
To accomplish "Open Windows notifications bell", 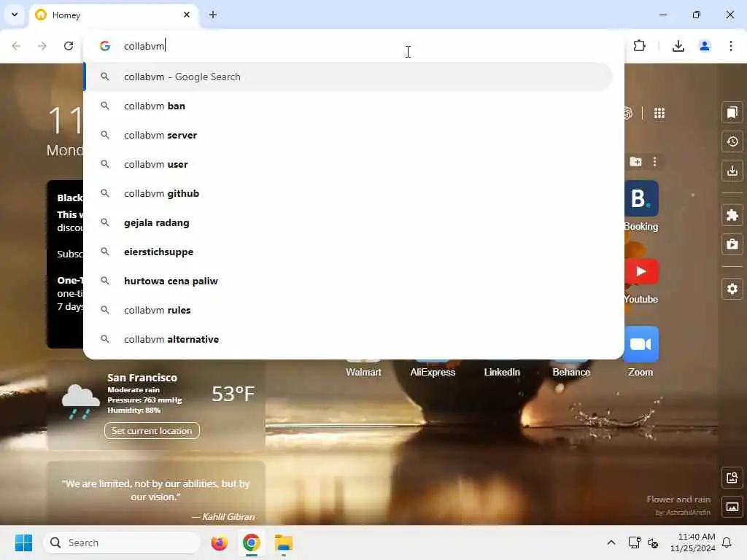I will click(x=727, y=542).
